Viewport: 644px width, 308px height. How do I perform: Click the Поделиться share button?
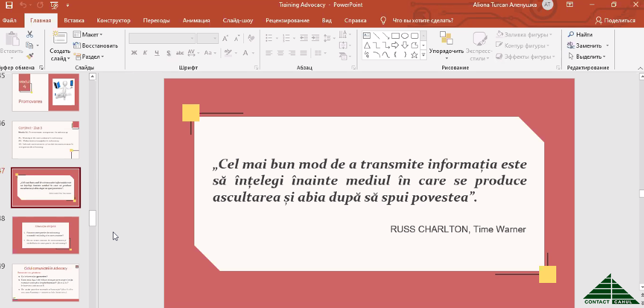pos(615,20)
